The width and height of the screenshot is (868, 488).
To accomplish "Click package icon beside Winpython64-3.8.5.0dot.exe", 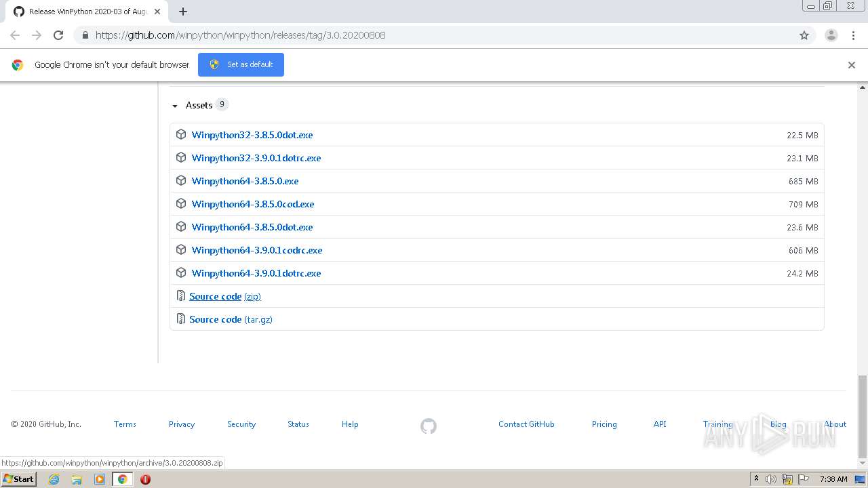I will [181, 226].
